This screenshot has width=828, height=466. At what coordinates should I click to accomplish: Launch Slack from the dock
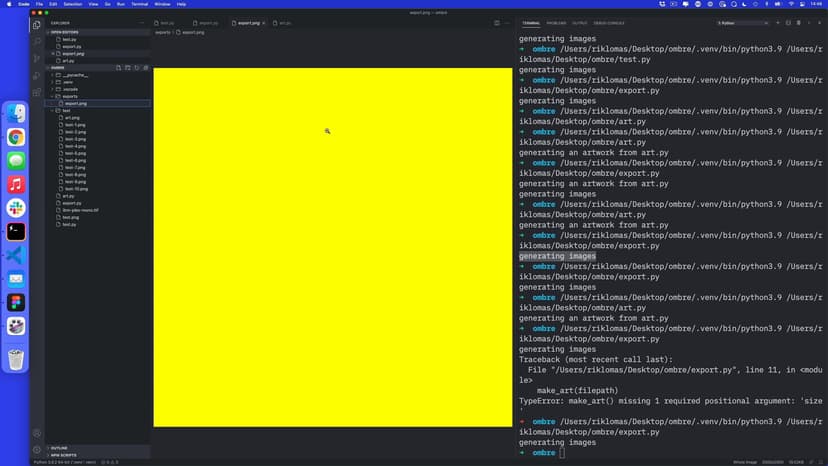pos(16,207)
